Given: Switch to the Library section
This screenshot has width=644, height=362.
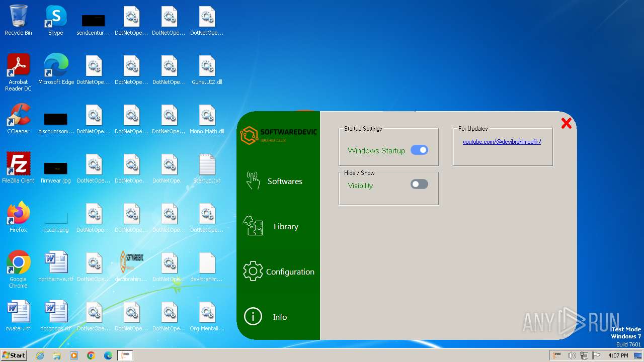Looking at the screenshot, I should tap(286, 227).
